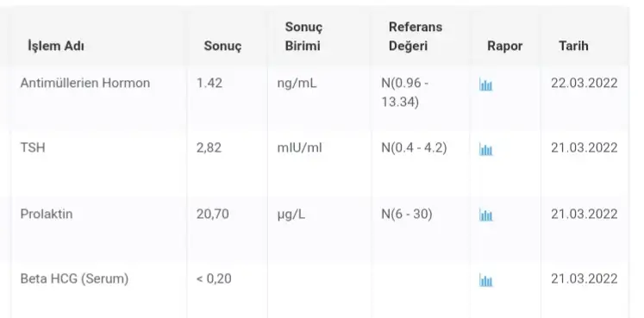This screenshot has height=318, width=644.
Task: Select the Antimüllerien Hormon test name
Action: pos(85,83)
